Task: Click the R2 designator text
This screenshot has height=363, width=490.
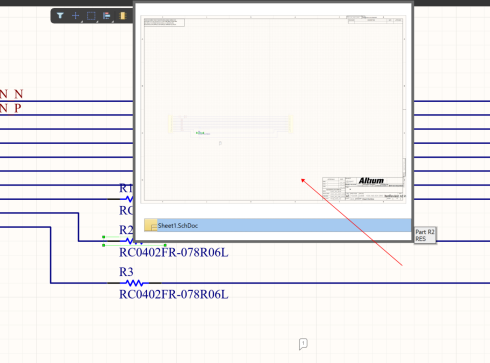Action: (126, 230)
